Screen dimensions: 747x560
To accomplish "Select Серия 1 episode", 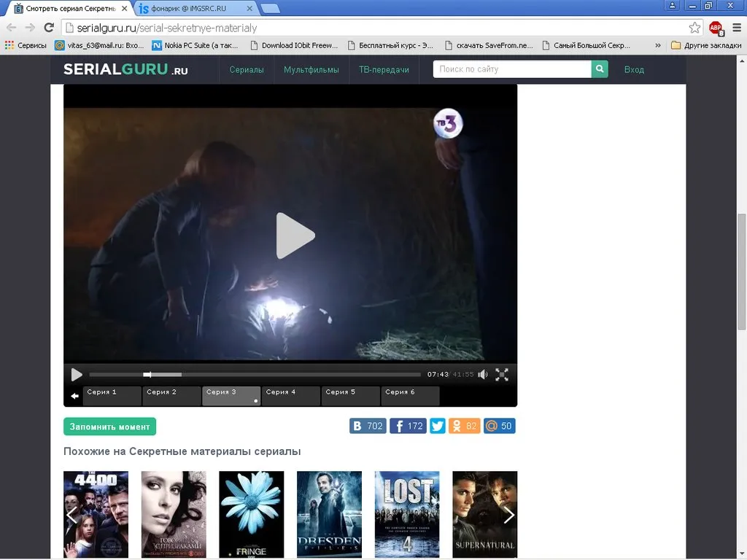I will point(112,396).
